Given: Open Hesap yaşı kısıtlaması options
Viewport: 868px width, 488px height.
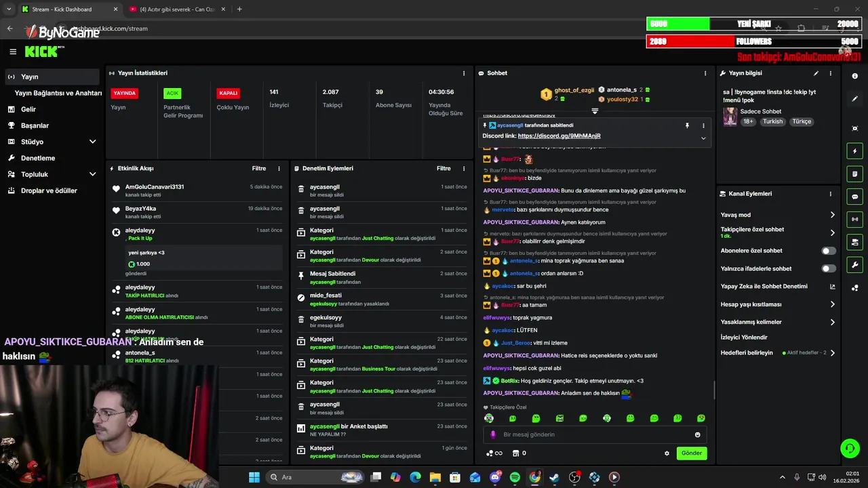Looking at the screenshot, I should pos(778,304).
